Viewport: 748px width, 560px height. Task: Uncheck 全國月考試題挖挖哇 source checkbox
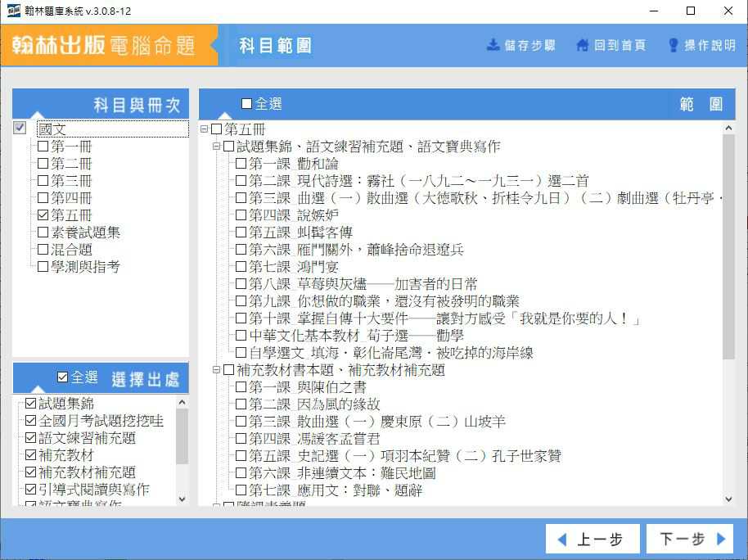coord(30,421)
